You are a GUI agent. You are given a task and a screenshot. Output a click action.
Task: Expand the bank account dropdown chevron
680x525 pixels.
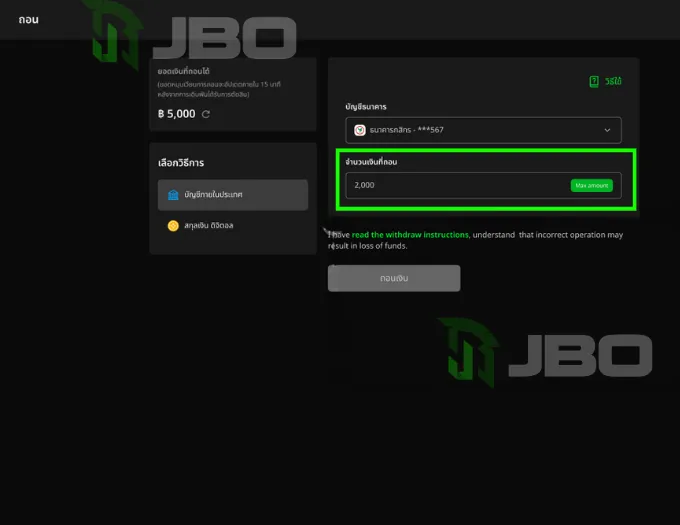click(x=607, y=130)
